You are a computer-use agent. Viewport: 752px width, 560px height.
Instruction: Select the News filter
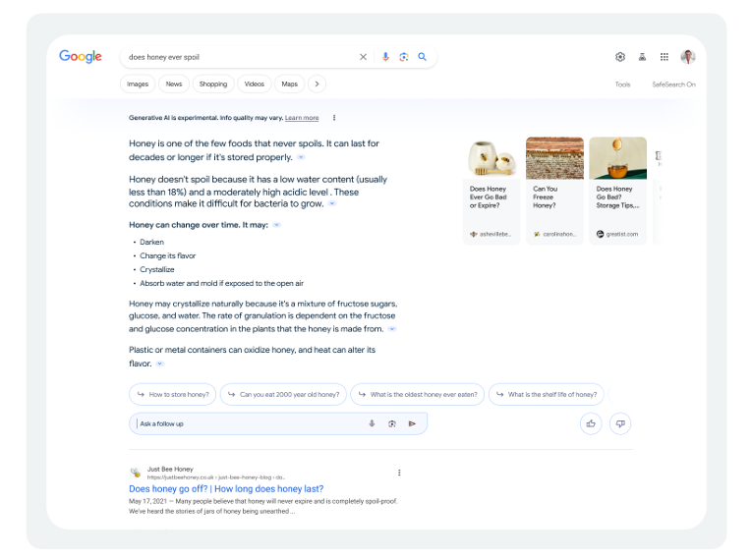coord(174,84)
